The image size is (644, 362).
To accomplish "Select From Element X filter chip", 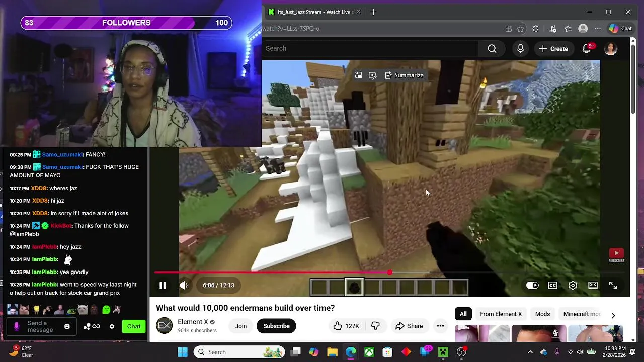I will pos(501,314).
